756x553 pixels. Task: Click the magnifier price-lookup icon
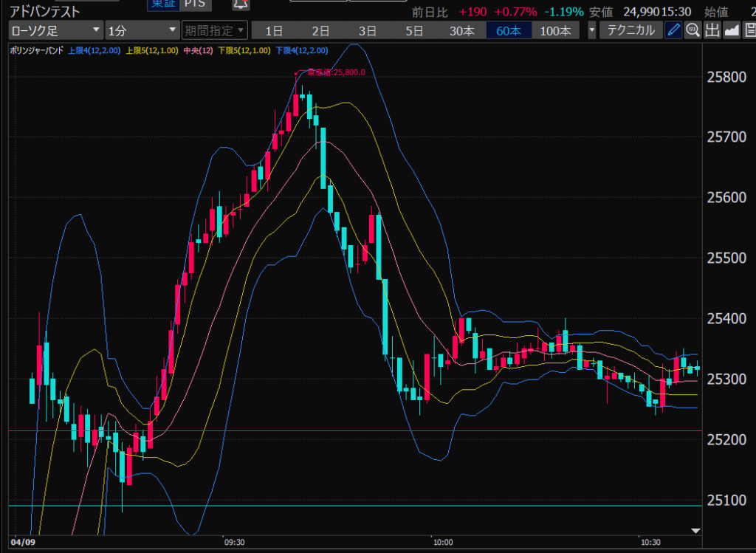[693, 30]
